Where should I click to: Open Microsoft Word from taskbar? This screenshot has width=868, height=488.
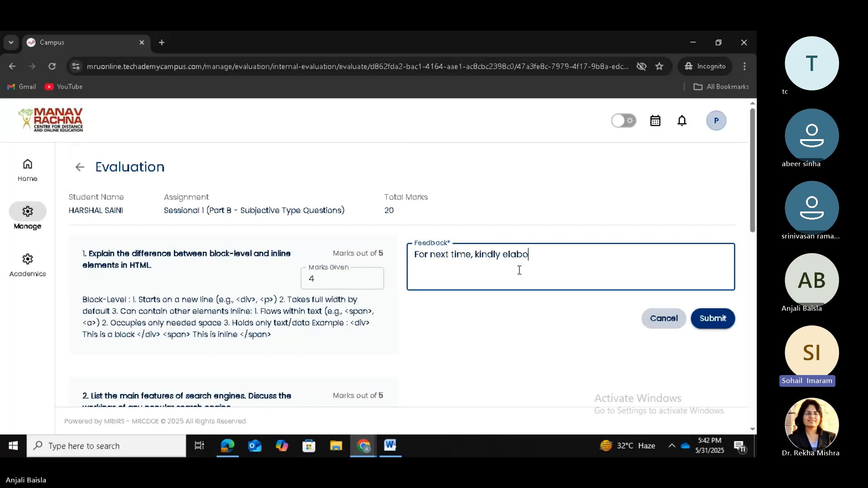pyautogui.click(x=390, y=446)
